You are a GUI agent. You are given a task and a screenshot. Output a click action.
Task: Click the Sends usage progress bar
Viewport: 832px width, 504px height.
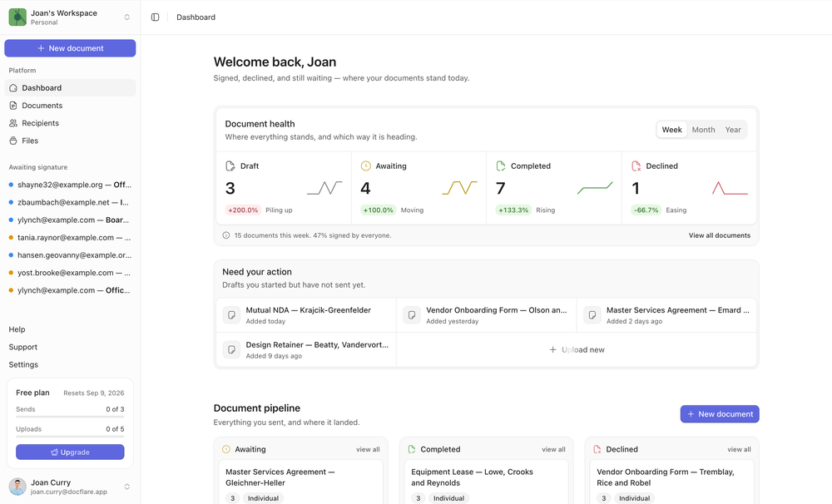(x=70, y=417)
